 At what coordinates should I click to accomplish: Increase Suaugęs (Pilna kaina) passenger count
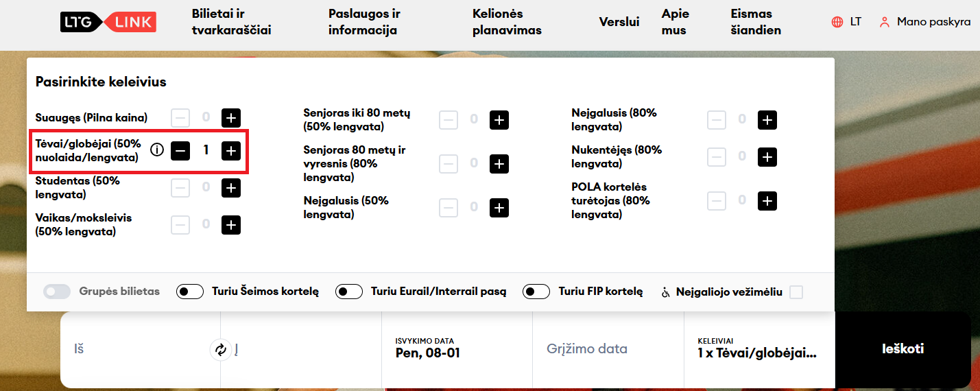click(x=231, y=118)
